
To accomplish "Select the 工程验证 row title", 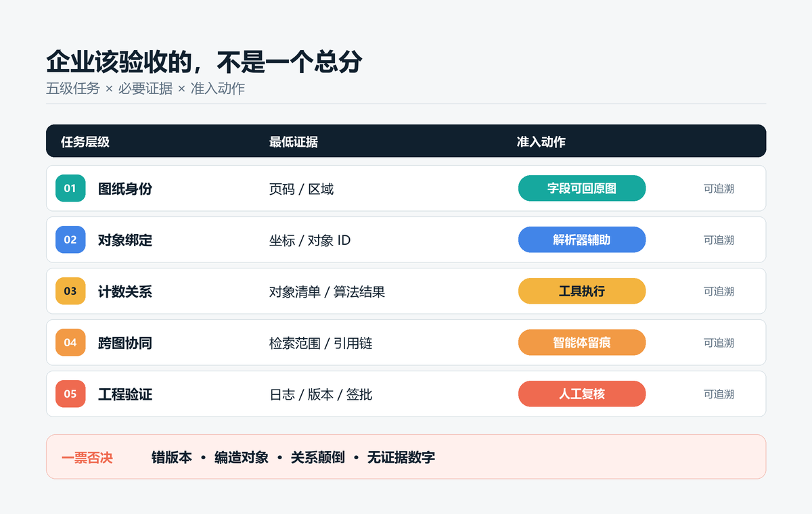I will 125,394.
